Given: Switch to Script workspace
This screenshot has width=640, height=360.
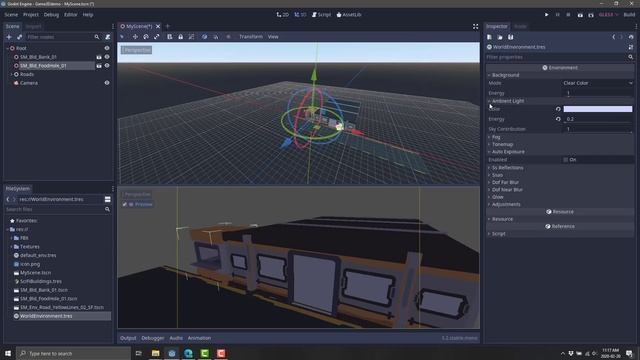Looking at the screenshot, I should coord(321,15).
